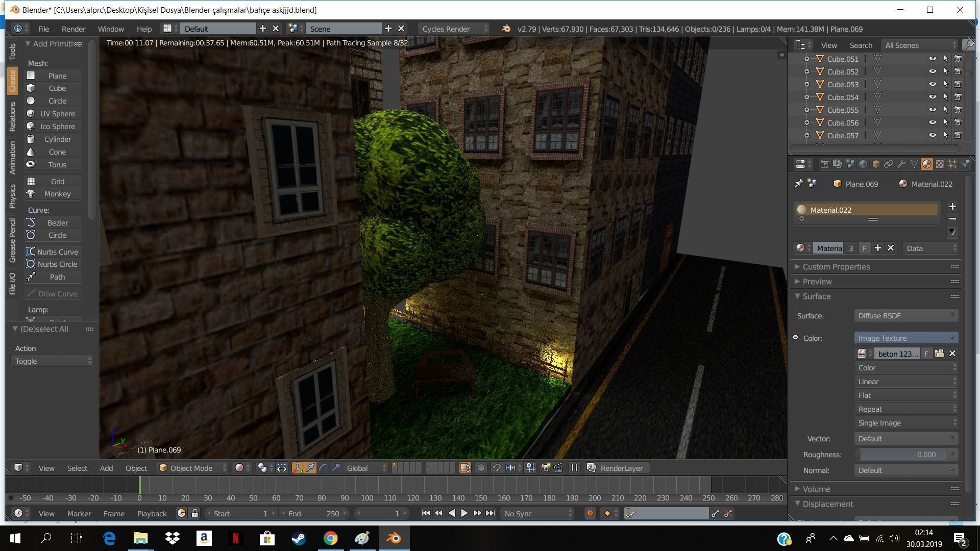Image resolution: width=980 pixels, height=551 pixels.
Task: Open the Scene tab in properties tab row
Action: tap(850, 164)
